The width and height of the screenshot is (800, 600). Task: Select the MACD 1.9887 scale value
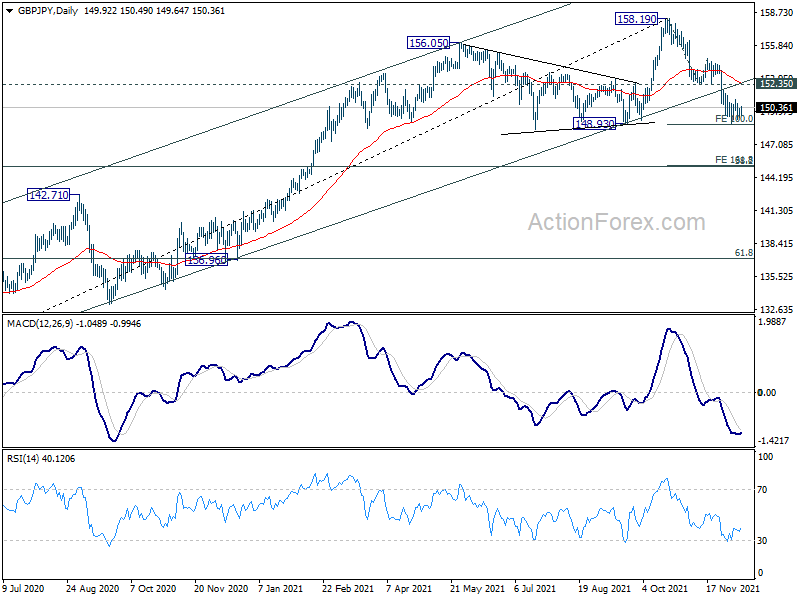[774, 321]
